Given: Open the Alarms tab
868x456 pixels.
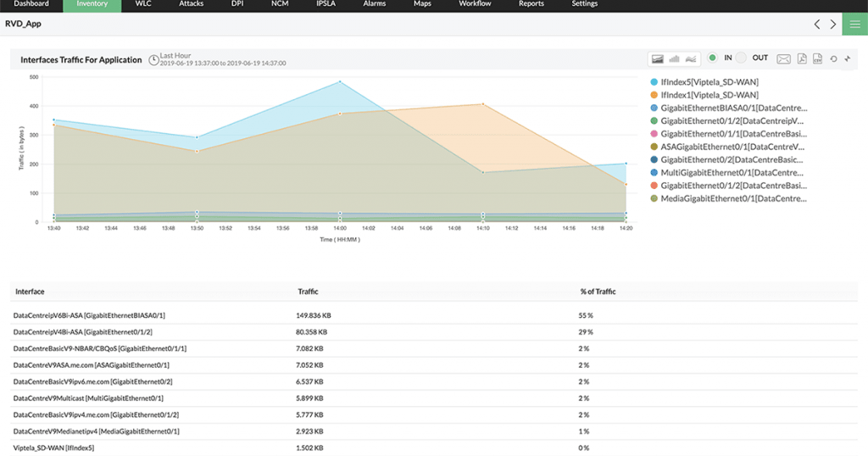Looking at the screenshot, I should [375, 4].
